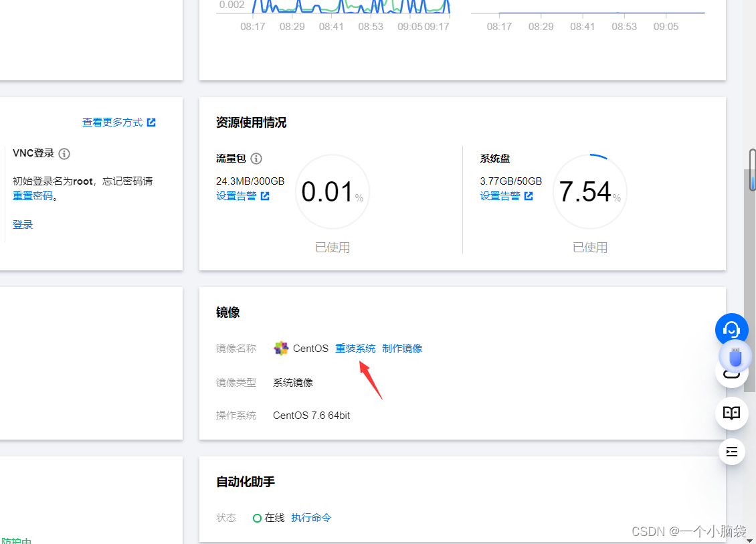Click the right-side page scrollbar

pos(751,169)
